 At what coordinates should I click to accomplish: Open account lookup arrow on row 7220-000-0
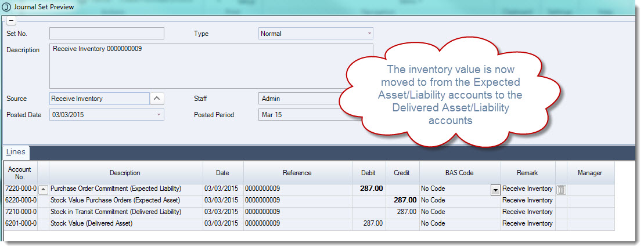coord(43,189)
